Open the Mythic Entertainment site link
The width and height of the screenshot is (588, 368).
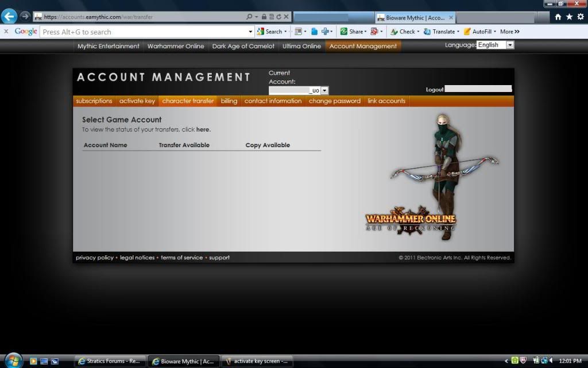tap(109, 46)
